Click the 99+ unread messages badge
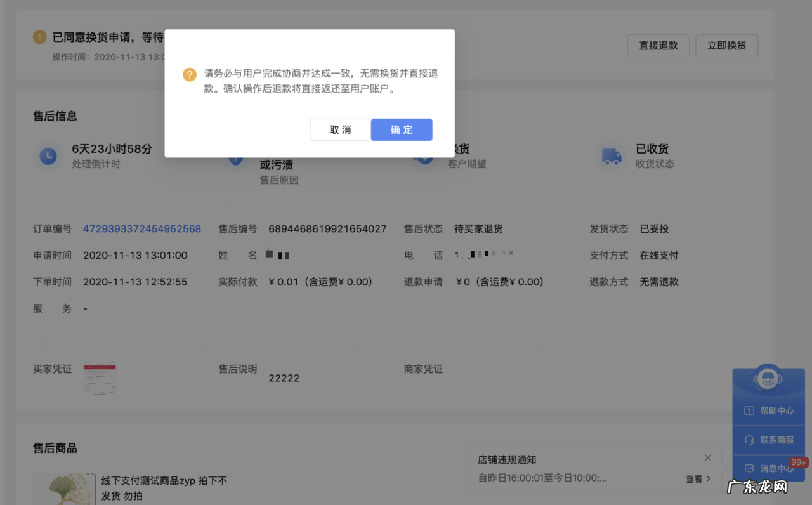The image size is (812, 505). coord(797,462)
